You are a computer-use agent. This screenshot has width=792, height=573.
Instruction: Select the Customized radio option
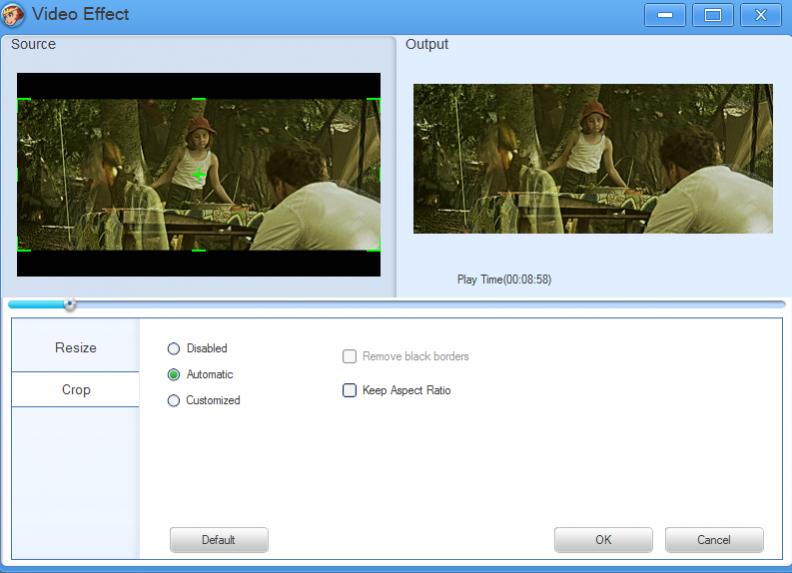coord(174,400)
